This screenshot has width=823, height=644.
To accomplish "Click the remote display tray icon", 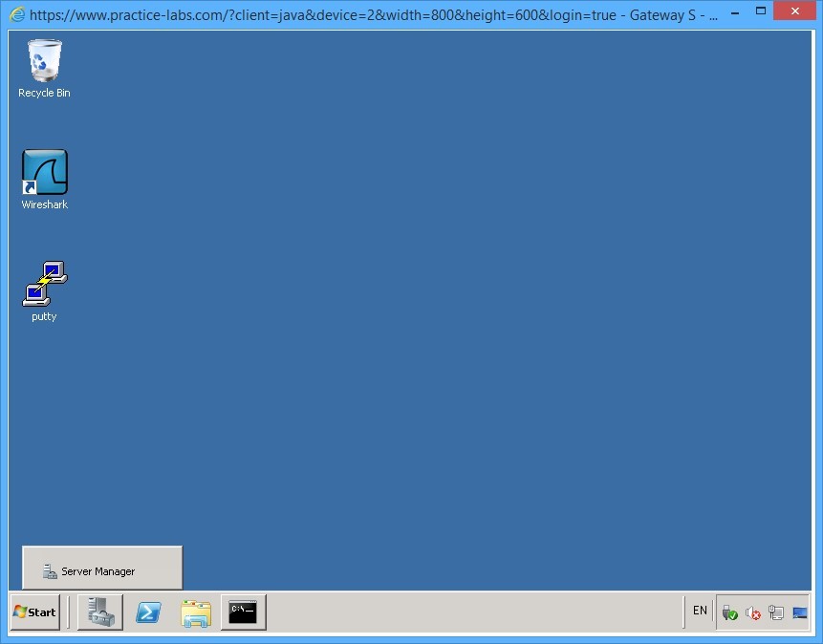I will coord(799,612).
